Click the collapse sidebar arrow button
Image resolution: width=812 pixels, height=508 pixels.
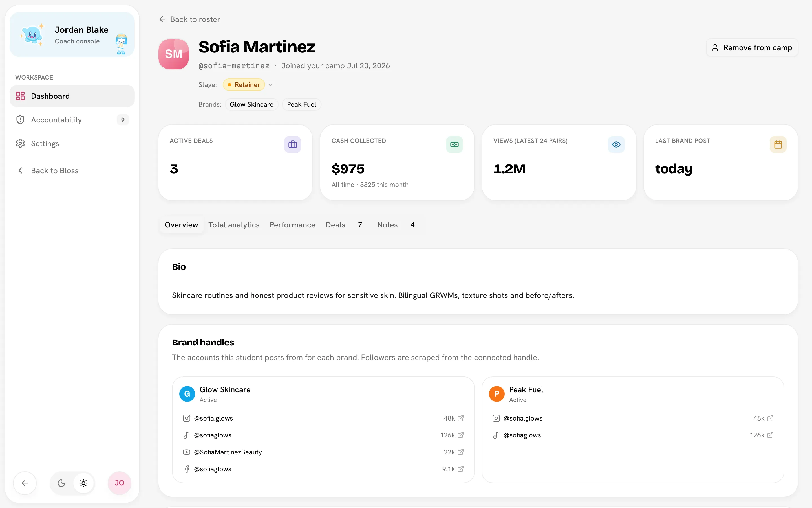(25, 483)
